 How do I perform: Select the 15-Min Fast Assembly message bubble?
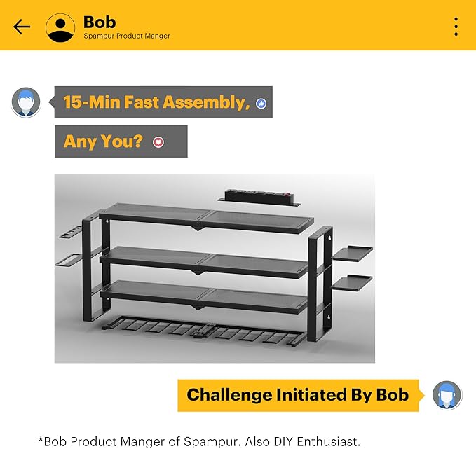click(163, 102)
